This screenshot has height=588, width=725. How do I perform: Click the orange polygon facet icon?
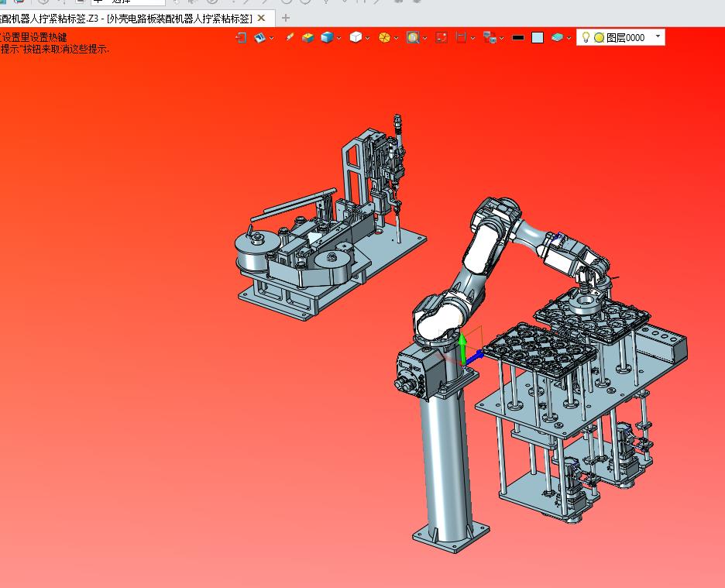click(x=384, y=37)
